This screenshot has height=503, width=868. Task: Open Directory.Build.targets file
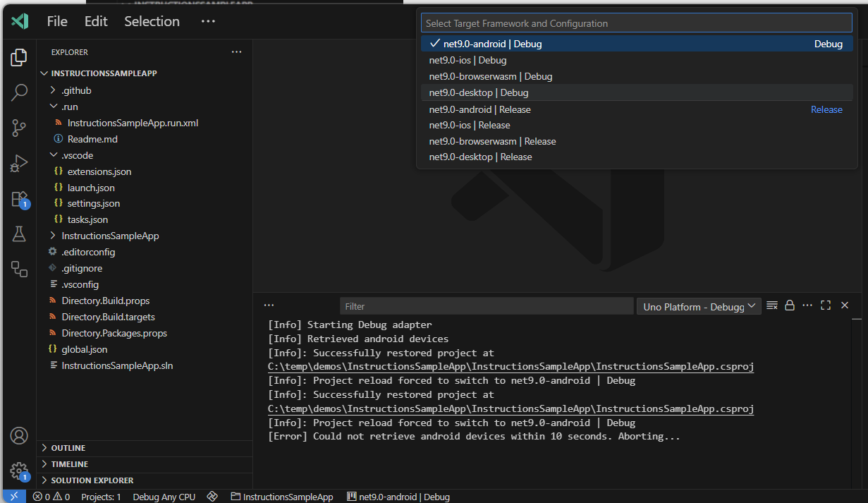[145, 317]
